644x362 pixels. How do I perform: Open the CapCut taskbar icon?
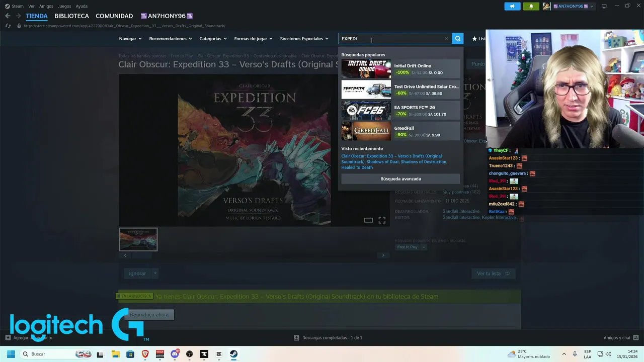click(x=219, y=354)
